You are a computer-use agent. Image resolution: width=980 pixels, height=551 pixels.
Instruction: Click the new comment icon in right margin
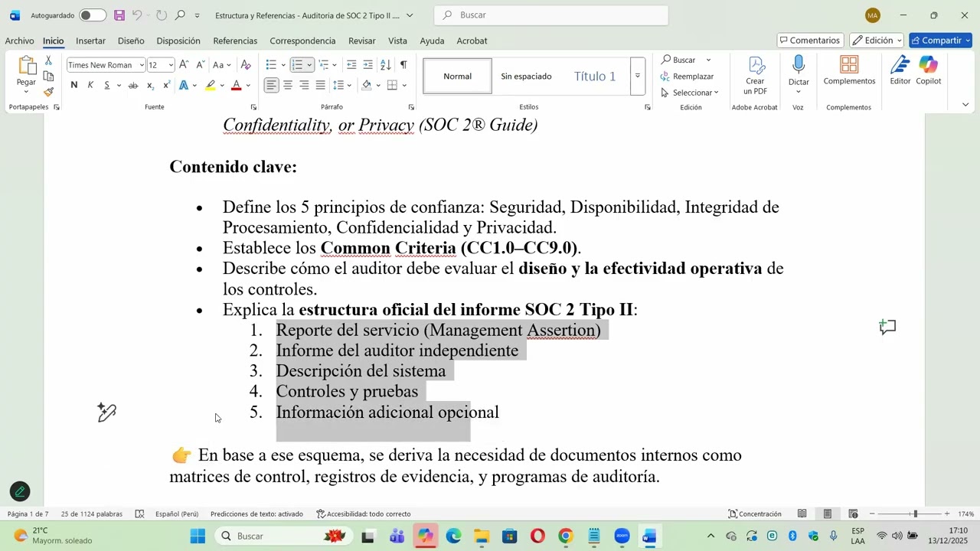887,328
